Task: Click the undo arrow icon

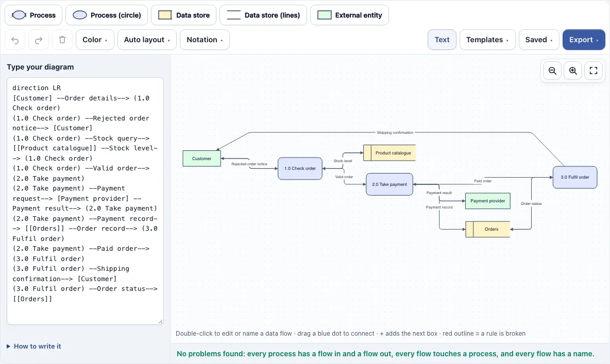Action: (x=15, y=40)
